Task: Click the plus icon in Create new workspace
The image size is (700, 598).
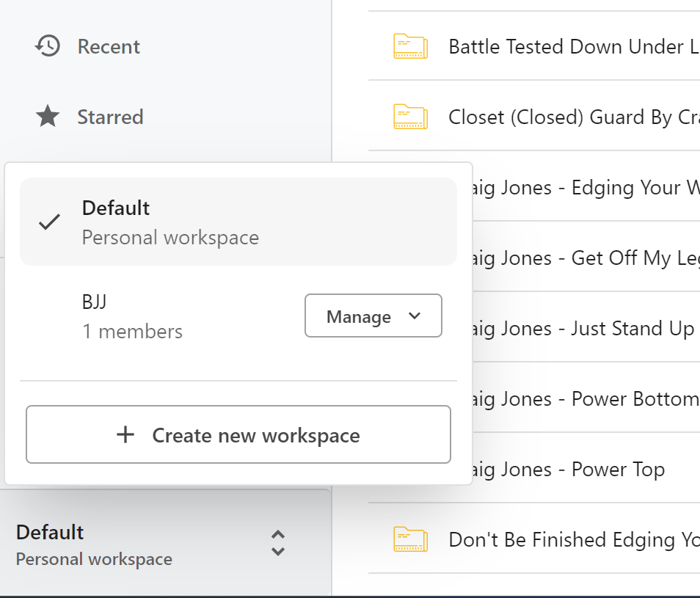Action: 125,434
